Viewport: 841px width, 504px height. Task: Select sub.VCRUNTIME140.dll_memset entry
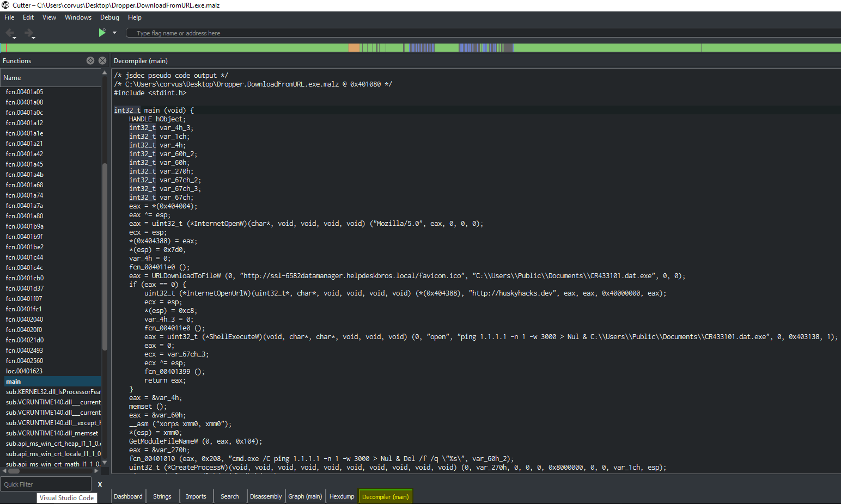[x=52, y=433]
